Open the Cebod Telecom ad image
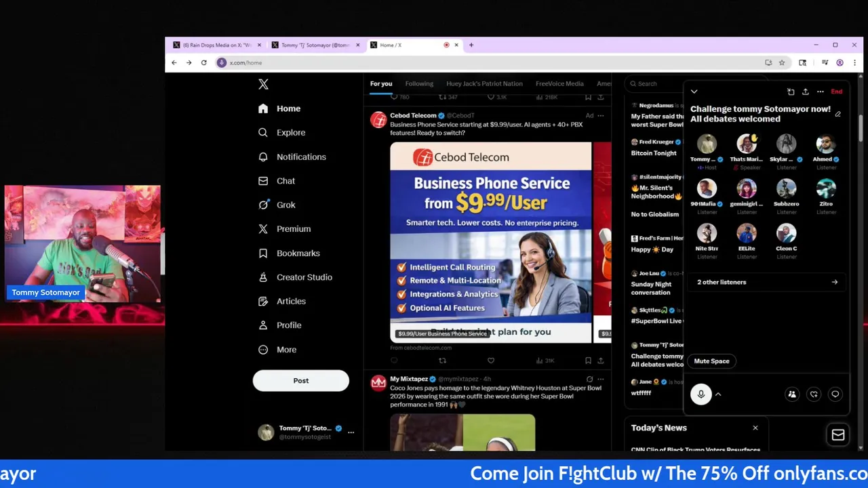868x488 pixels. pyautogui.click(x=491, y=242)
